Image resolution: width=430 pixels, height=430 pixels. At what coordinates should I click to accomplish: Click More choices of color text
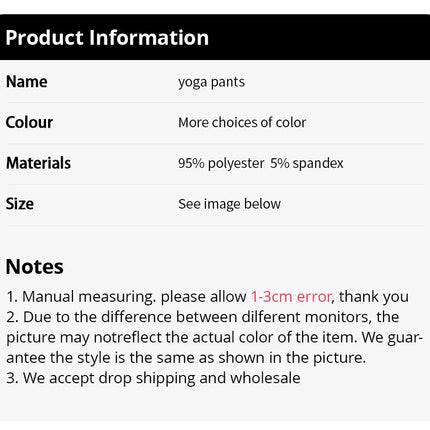tap(242, 122)
